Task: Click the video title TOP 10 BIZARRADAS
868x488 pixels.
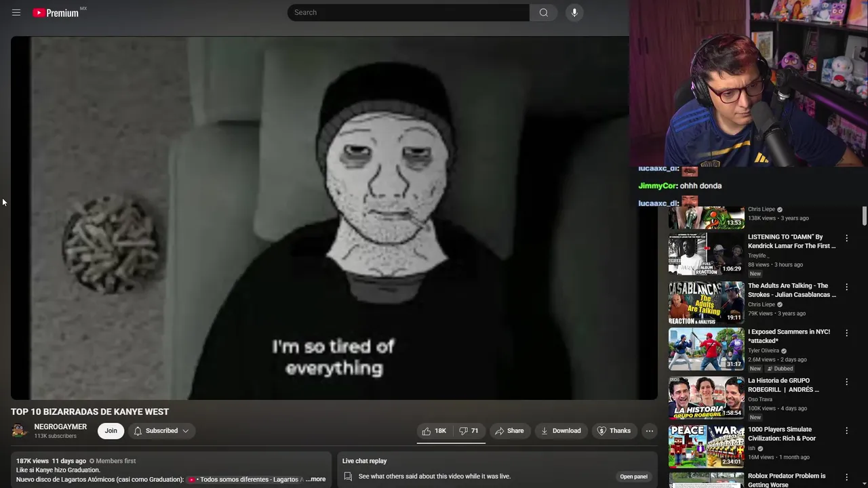Action: (90, 411)
